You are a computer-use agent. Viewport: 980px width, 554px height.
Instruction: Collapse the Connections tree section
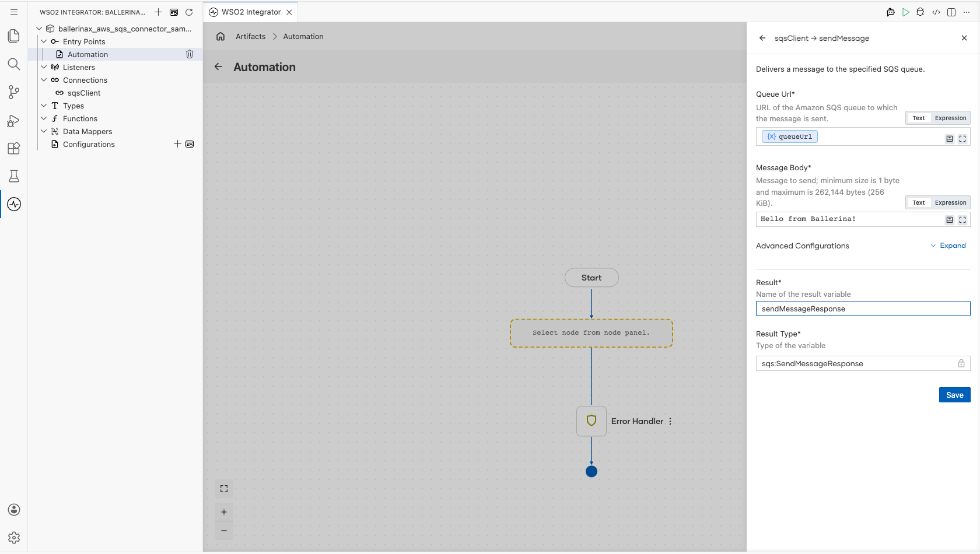44,80
